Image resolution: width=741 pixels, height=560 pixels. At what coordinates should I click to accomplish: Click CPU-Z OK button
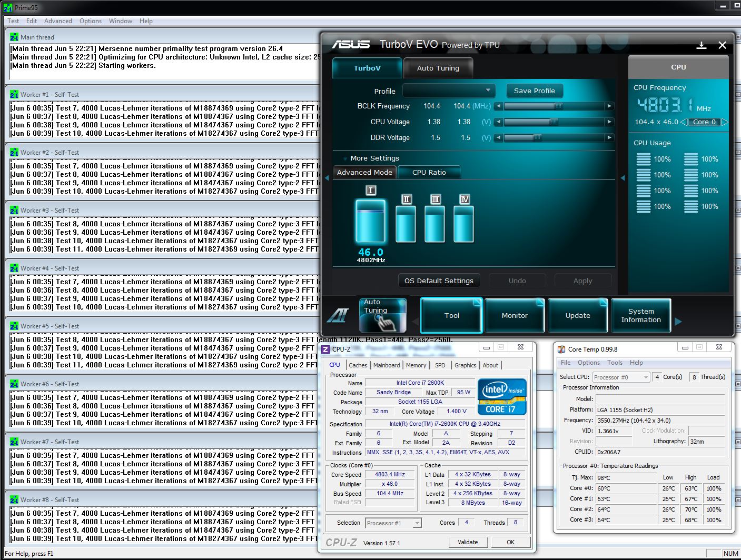tap(510, 542)
